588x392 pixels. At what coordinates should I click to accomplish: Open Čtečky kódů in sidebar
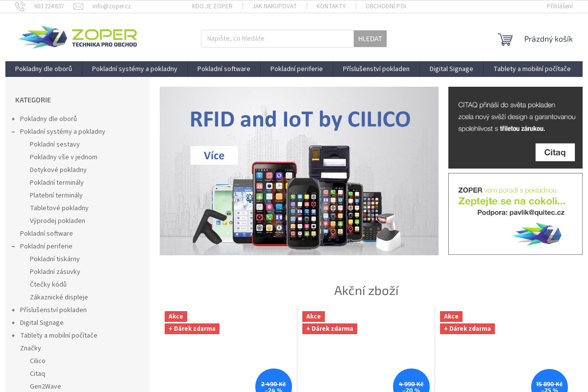pos(48,285)
